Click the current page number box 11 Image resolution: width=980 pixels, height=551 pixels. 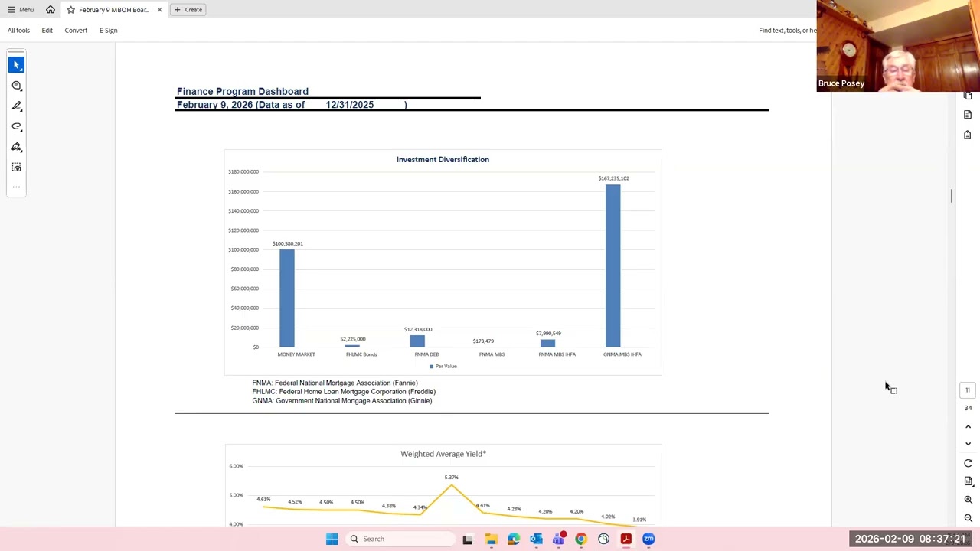tap(968, 390)
